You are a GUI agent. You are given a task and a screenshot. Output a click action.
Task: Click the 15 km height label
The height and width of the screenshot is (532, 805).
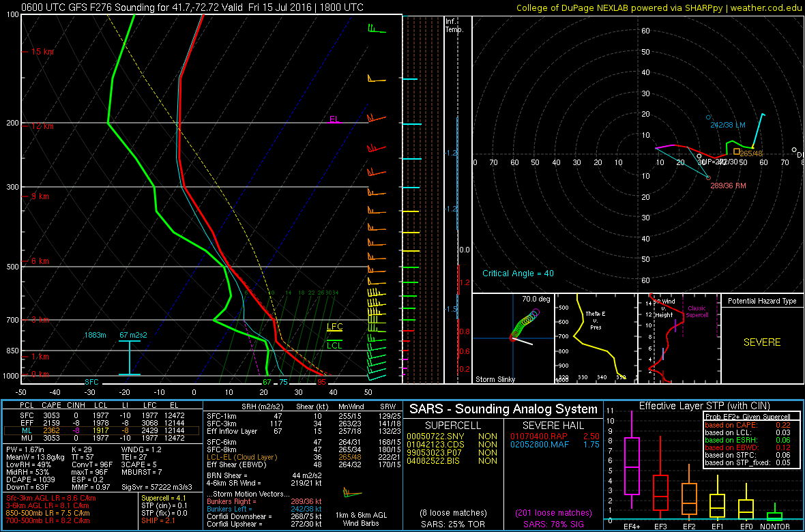coord(42,52)
